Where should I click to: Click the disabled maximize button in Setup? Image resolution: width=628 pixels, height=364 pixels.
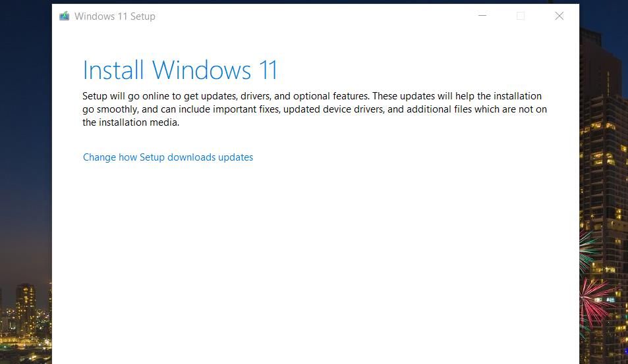click(x=521, y=16)
